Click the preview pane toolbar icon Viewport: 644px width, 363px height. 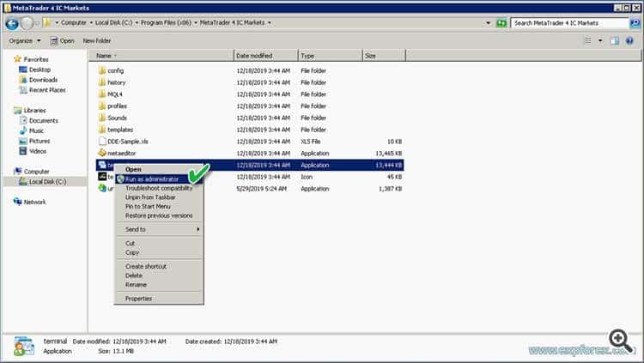tap(615, 40)
